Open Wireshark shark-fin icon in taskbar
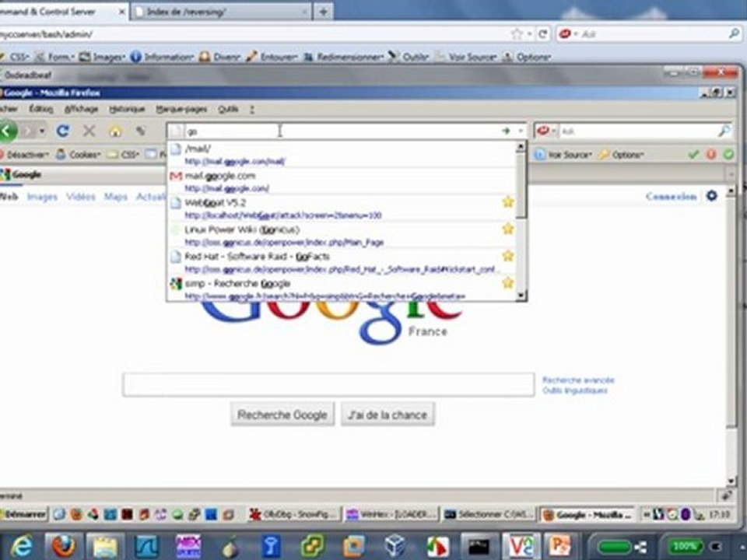Image resolution: width=747 pixels, height=560 pixels. 146,546
